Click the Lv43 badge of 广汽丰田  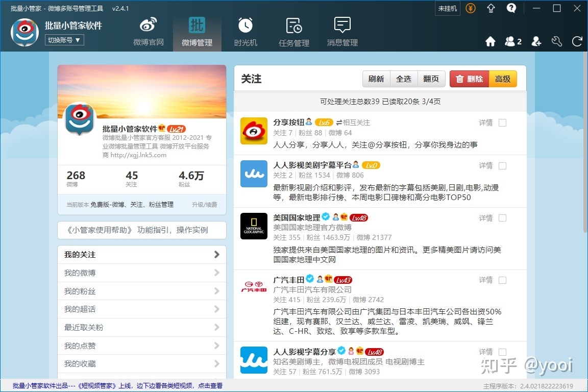pyautogui.click(x=343, y=280)
